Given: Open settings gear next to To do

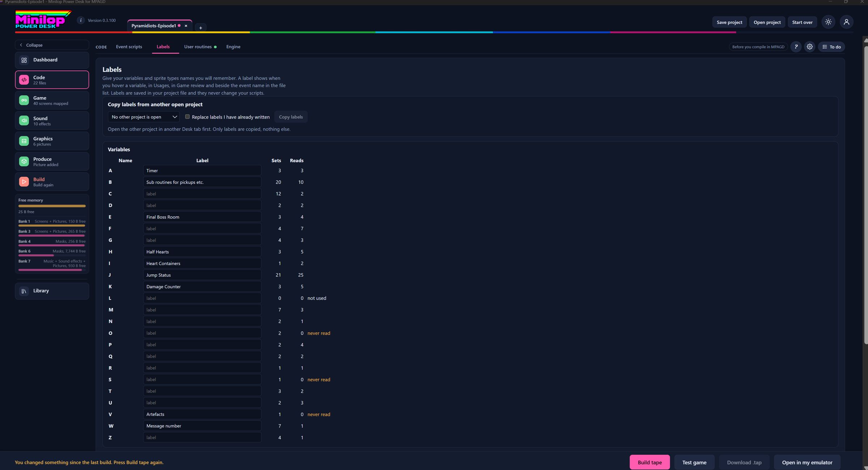Looking at the screenshot, I should (809, 47).
